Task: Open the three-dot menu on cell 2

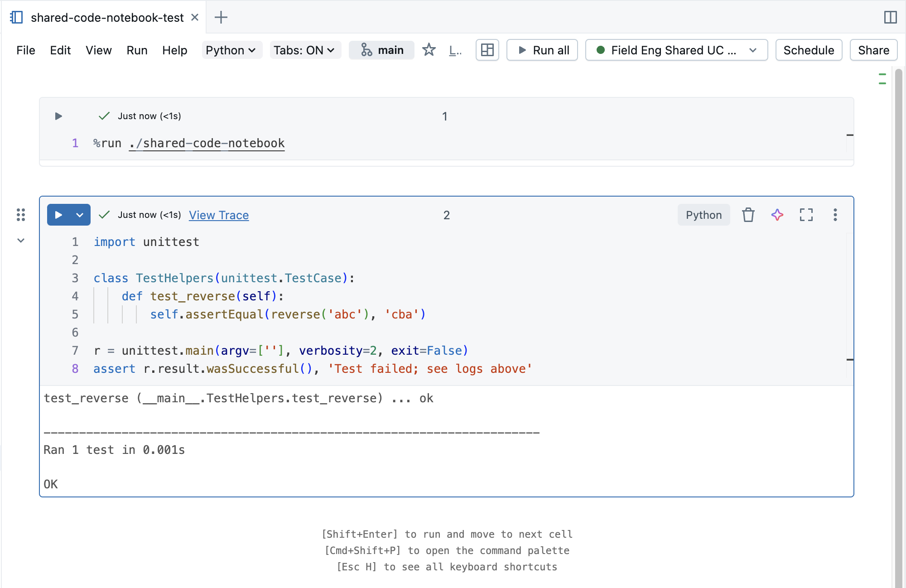Action: (835, 215)
